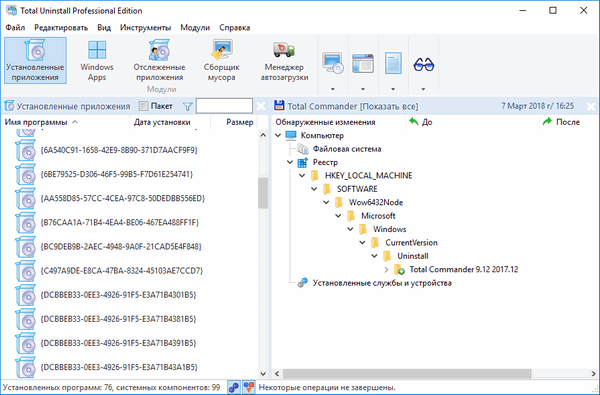This screenshot has height=395, width=600.
Task: Click the disc icon beside {DCBBEB33-0EE3-4926-91F5-E3A71B4391B5}
Action: coord(26,343)
